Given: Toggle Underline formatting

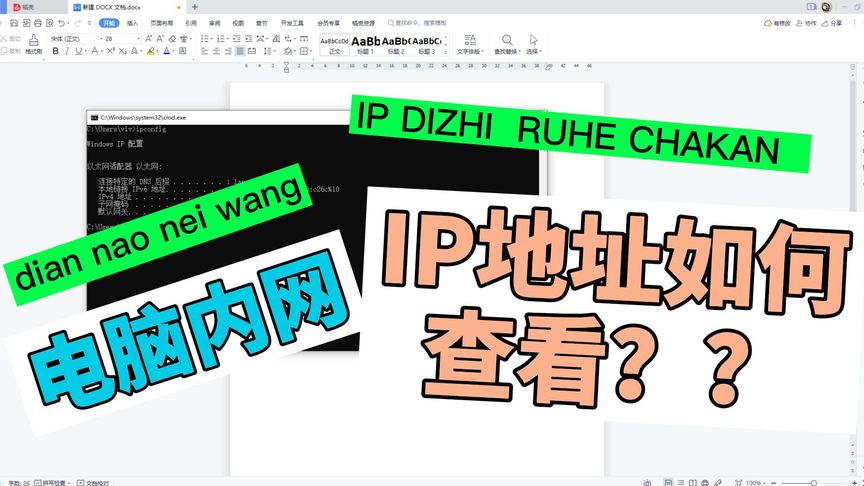Looking at the screenshot, I should pyautogui.click(x=78, y=51).
